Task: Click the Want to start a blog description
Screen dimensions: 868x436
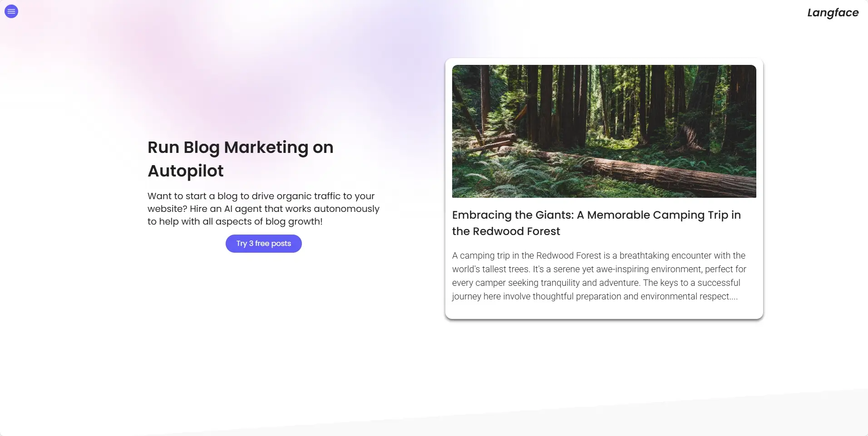Action: tap(263, 209)
